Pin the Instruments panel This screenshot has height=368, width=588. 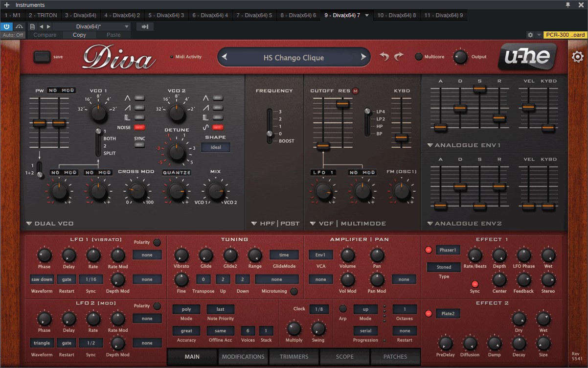[568, 5]
